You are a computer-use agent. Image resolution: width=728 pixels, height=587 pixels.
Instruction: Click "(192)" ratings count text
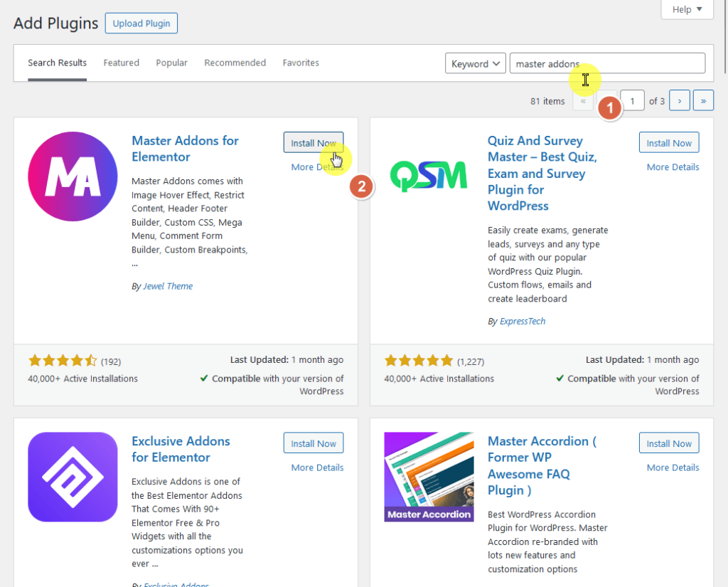tap(111, 361)
